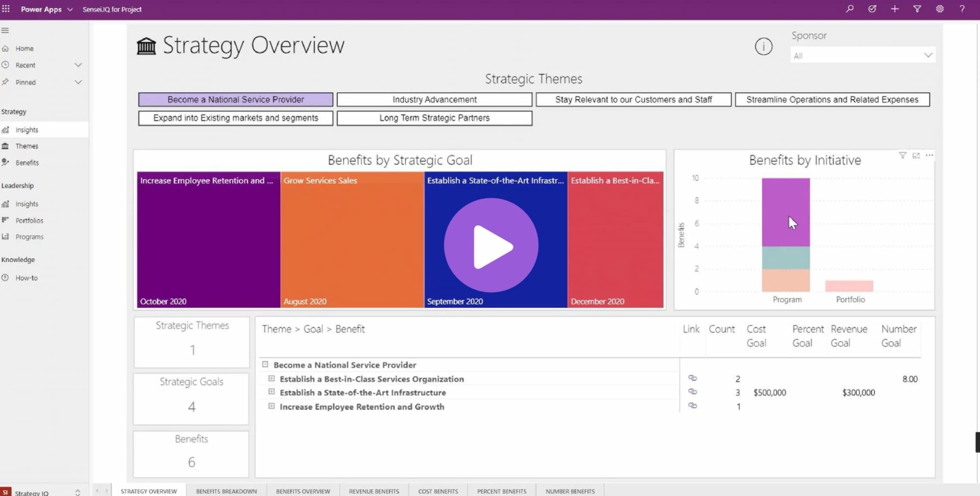Deselect Become a National Service Provider theme
Image resolution: width=980 pixels, height=496 pixels.
tap(235, 99)
